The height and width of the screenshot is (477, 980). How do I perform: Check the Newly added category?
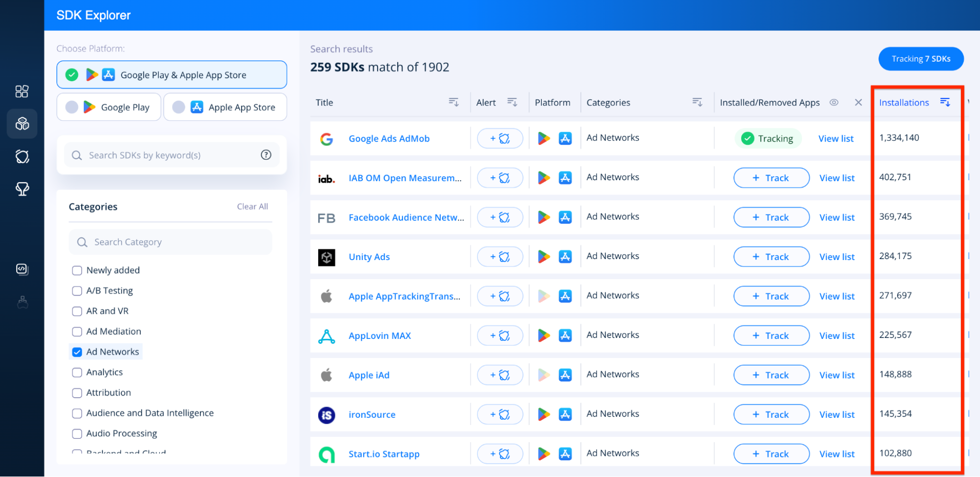[x=77, y=270]
